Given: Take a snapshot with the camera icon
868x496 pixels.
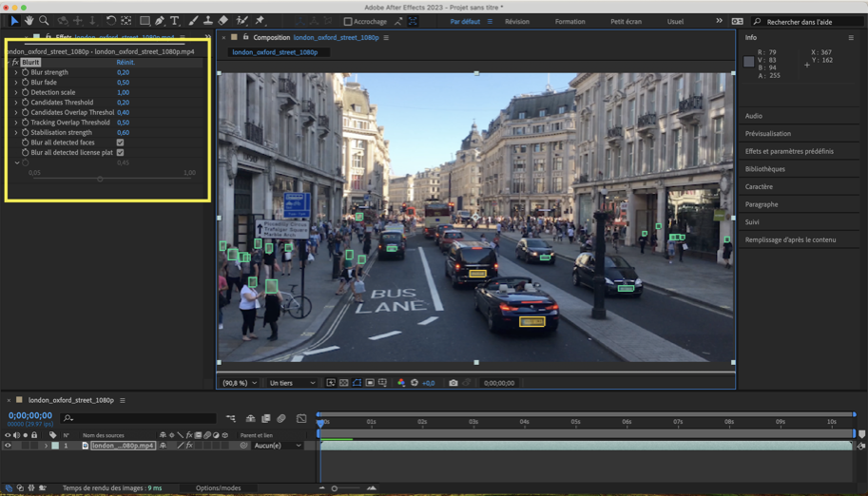Looking at the screenshot, I should pos(453,383).
